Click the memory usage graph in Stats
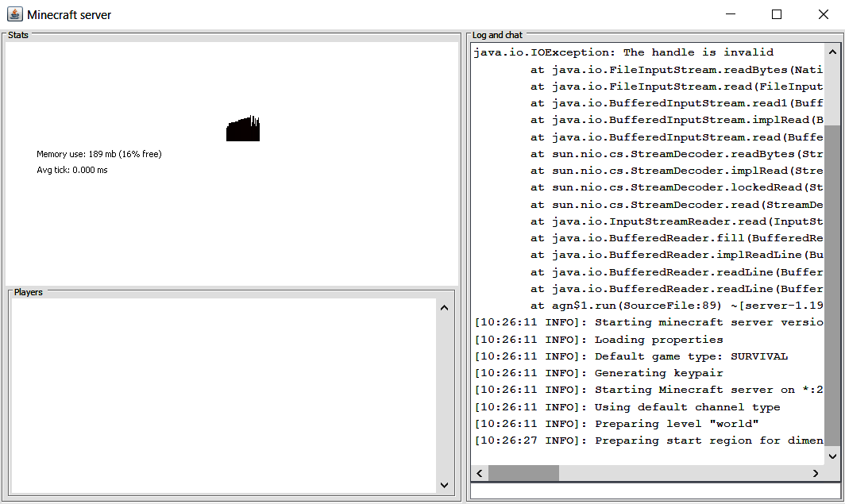The width and height of the screenshot is (845, 504). [x=243, y=129]
